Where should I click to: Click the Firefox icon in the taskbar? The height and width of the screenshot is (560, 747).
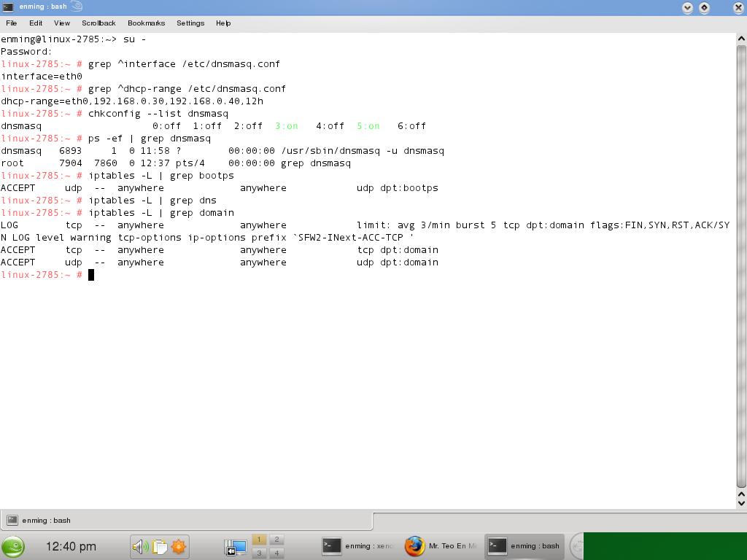coord(414,546)
